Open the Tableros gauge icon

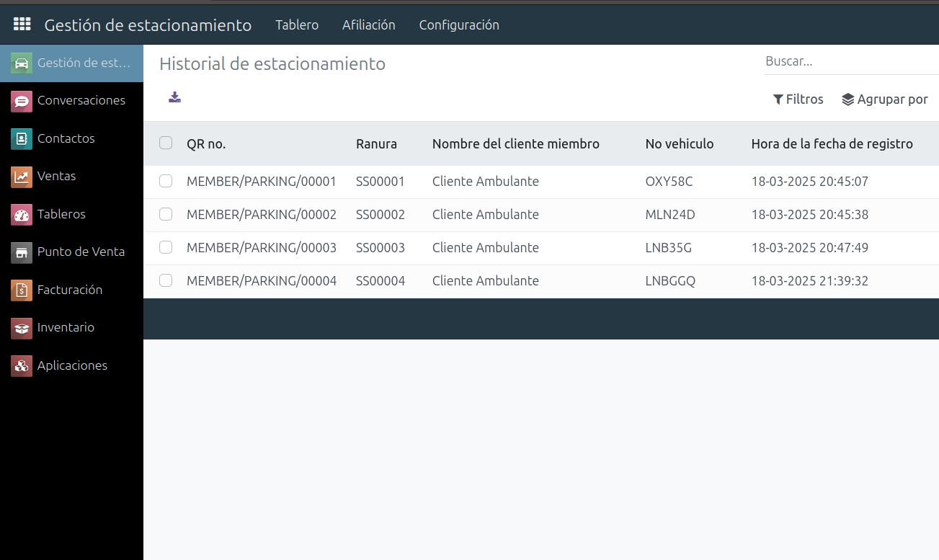point(22,214)
